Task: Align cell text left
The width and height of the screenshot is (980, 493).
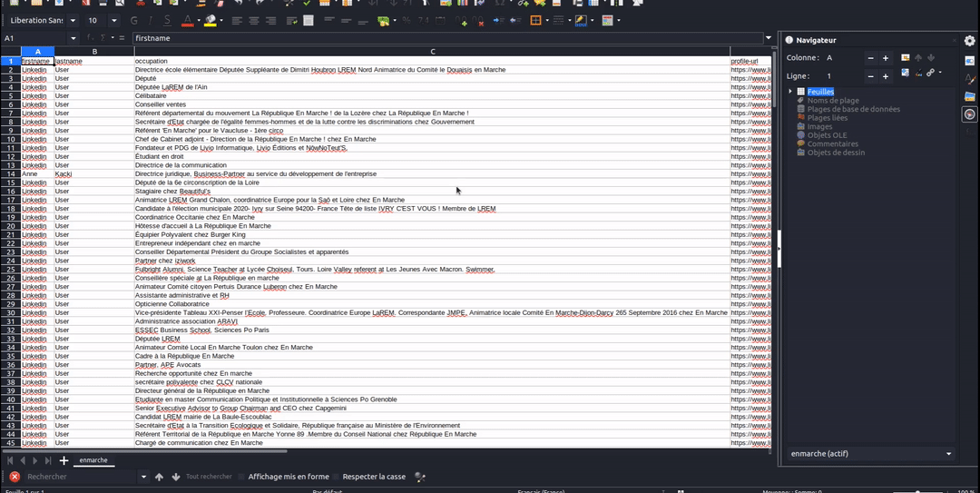Action: coord(237,21)
